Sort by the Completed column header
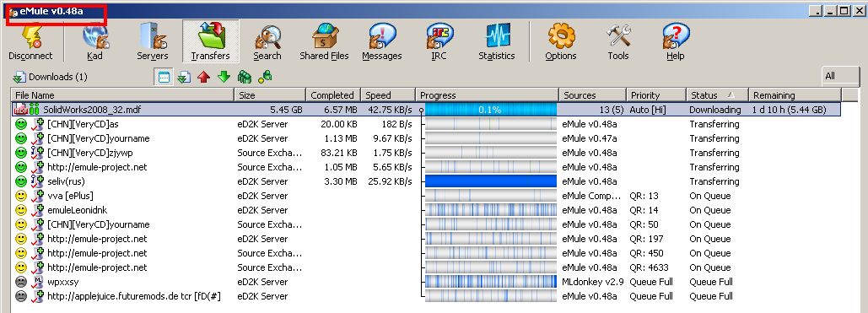The width and height of the screenshot is (868, 313). (x=333, y=95)
